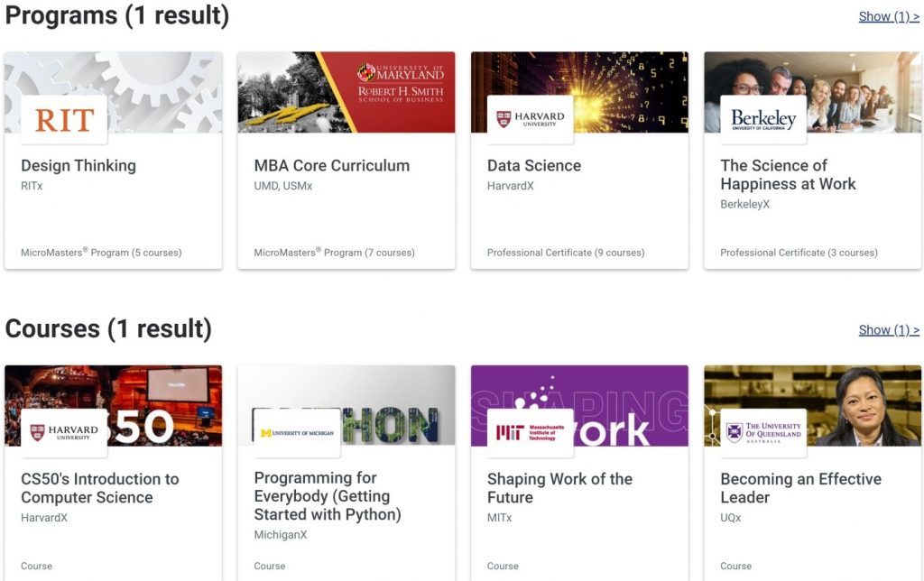The height and width of the screenshot is (581, 924).
Task: Open the Data Science program title
Action: click(x=534, y=166)
